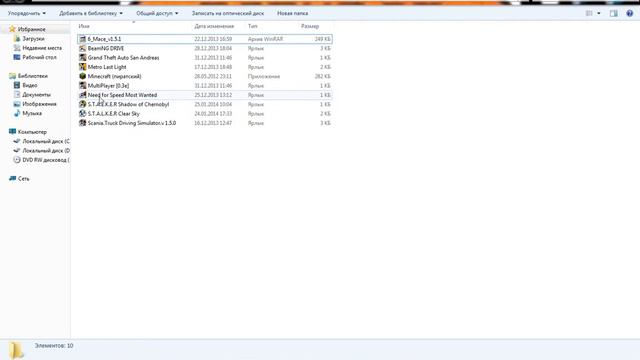Select the 6_Mace_v1.5.1 archive icon

[x=82, y=39]
